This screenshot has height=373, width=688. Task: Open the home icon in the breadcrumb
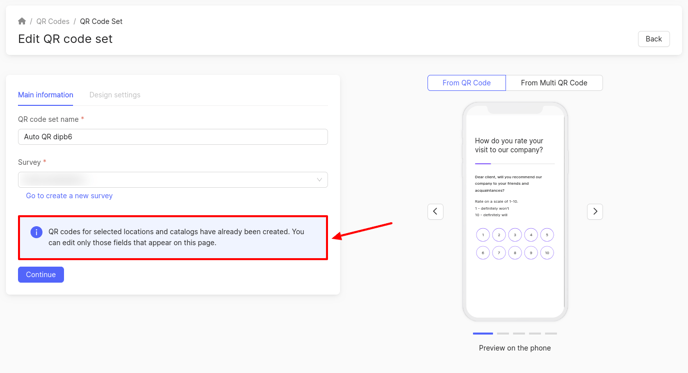pyautogui.click(x=22, y=21)
